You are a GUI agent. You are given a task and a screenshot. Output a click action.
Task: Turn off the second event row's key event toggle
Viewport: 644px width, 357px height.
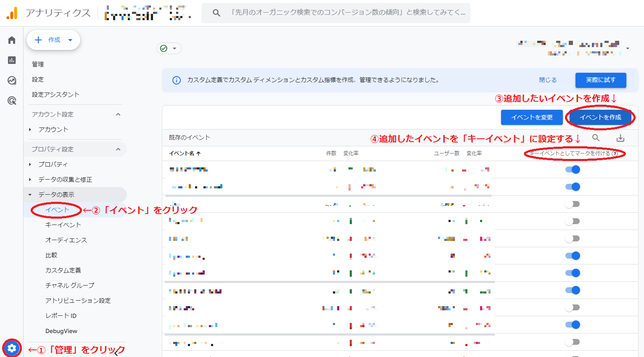pyautogui.click(x=573, y=187)
